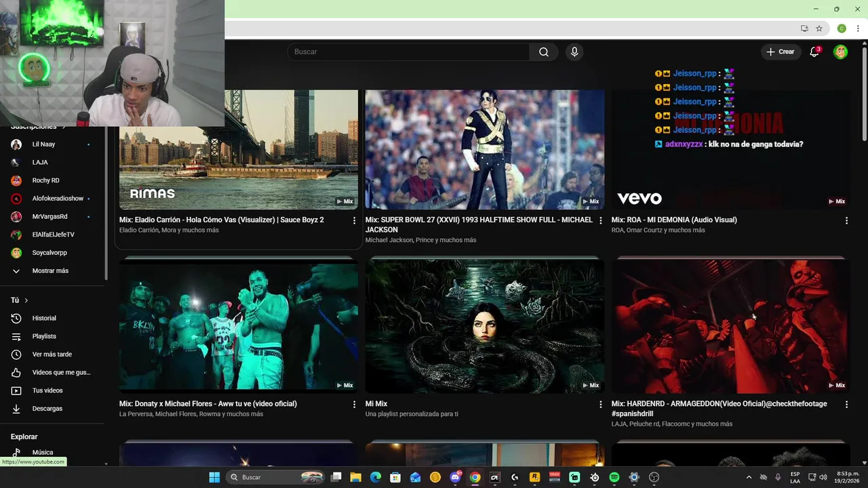Open options for the Super Bowl 27 mix
Image resolution: width=868 pixels, height=488 pixels.
pyautogui.click(x=600, y=220)
